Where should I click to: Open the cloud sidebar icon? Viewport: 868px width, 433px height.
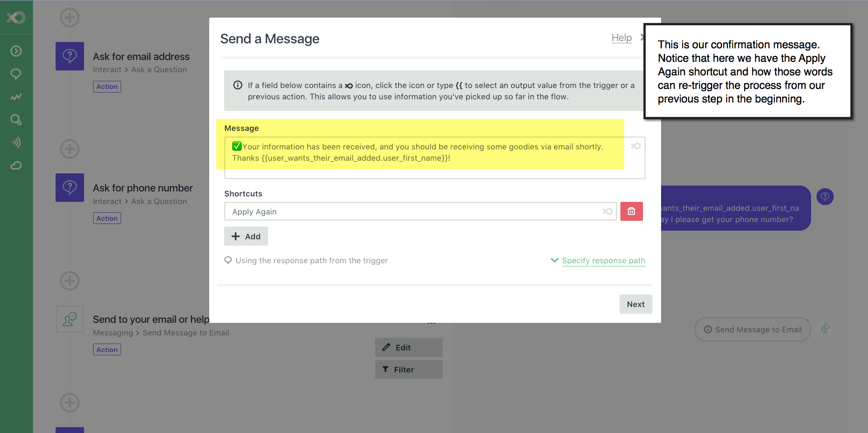click(x=16, y=165)
